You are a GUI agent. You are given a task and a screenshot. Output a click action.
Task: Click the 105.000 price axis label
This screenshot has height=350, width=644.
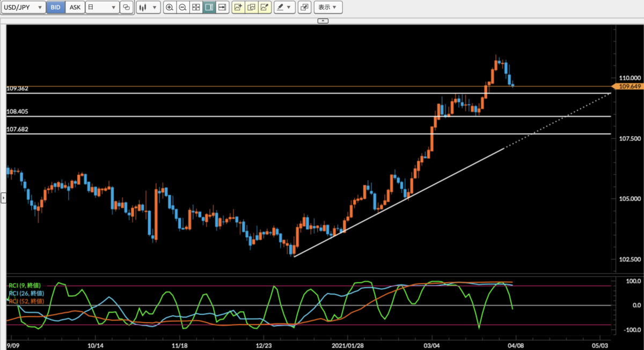630,199
